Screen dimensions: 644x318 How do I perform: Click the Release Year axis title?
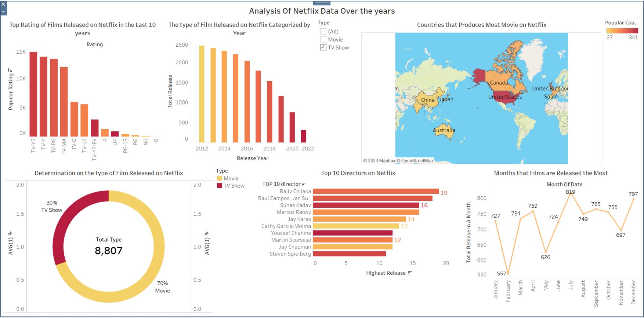coord(253,158)
